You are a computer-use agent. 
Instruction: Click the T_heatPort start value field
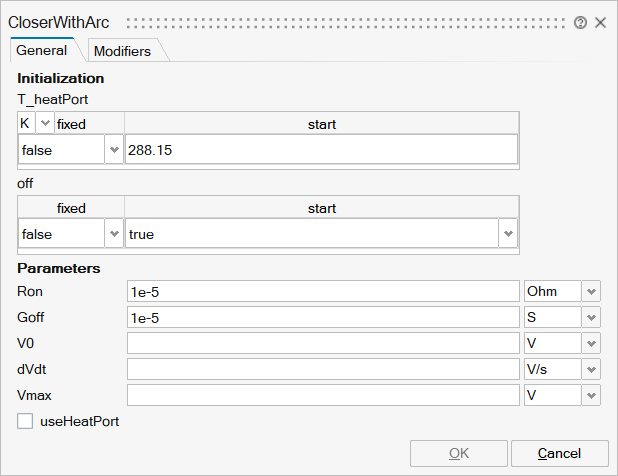(x=320, y=150)
